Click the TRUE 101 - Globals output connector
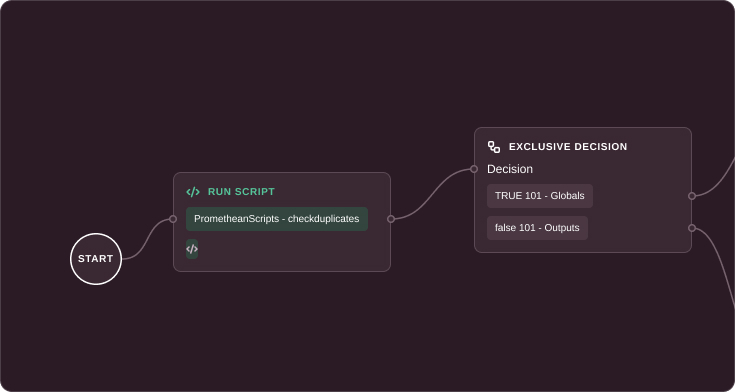Viewport: 735px width, 392px height. click(692, 196)
